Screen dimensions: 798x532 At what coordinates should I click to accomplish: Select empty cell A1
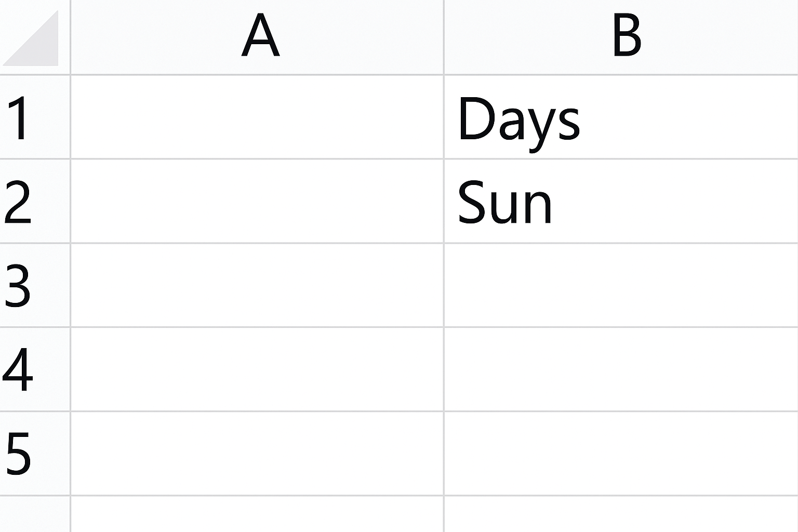257,117
